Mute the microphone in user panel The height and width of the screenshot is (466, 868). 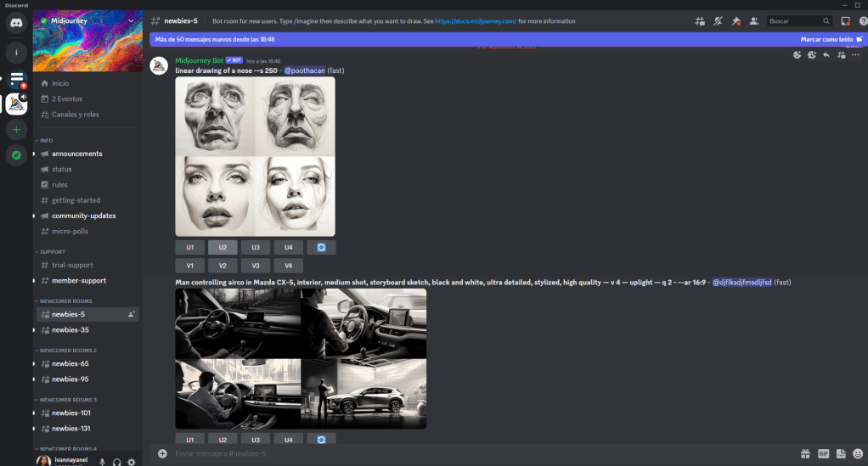coord(103,462)
